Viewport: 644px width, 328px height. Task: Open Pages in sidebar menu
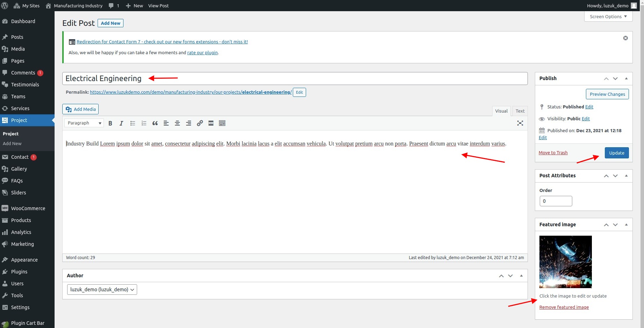coord(27,61)
